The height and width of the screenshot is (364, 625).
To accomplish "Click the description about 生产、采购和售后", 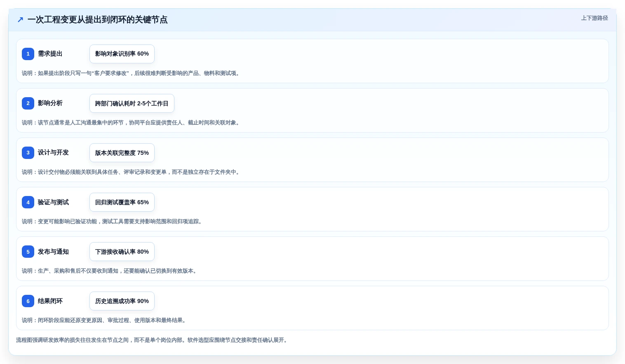I will pyautogui.click(x=109, y=271).
